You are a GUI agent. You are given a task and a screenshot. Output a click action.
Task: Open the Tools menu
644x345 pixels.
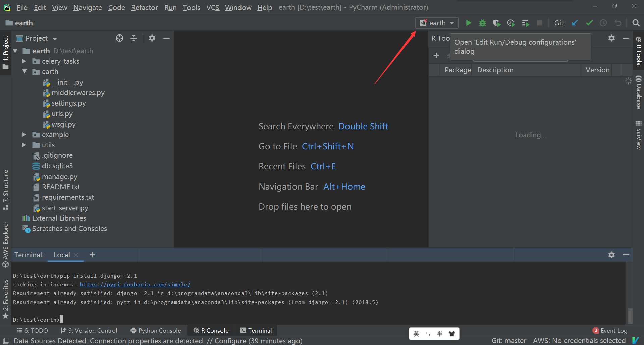[192, 7]
